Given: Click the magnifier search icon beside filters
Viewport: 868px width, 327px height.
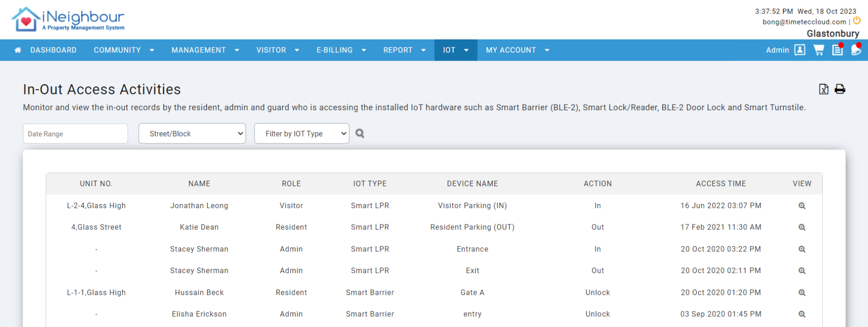Looking at the screenshot, I should click(360, 133).
